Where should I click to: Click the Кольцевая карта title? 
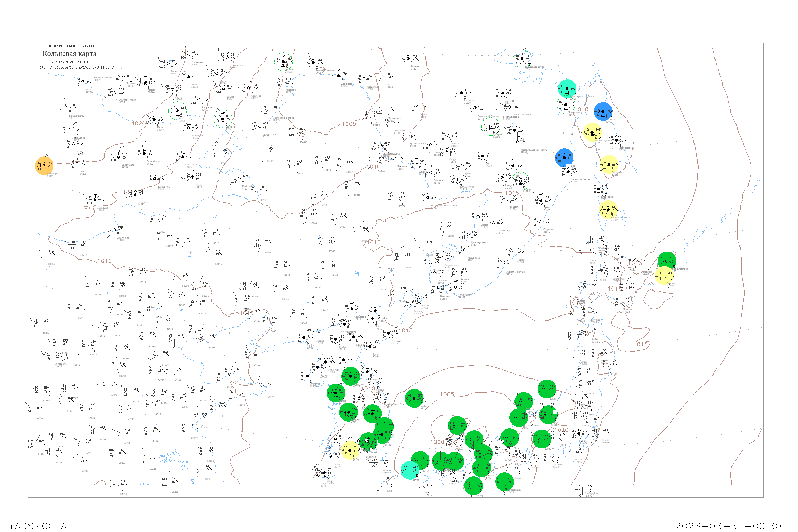pyautogui.click(x=69, y=54)
